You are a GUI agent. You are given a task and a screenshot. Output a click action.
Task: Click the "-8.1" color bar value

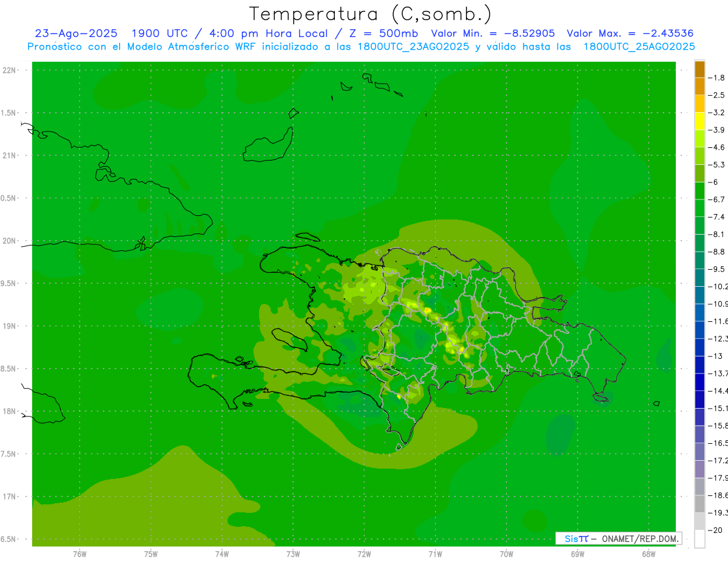(x=716, y=234)
